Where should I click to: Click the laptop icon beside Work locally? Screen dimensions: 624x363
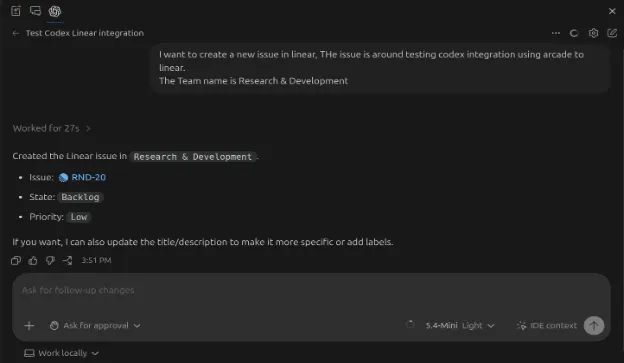click(29, 353)
